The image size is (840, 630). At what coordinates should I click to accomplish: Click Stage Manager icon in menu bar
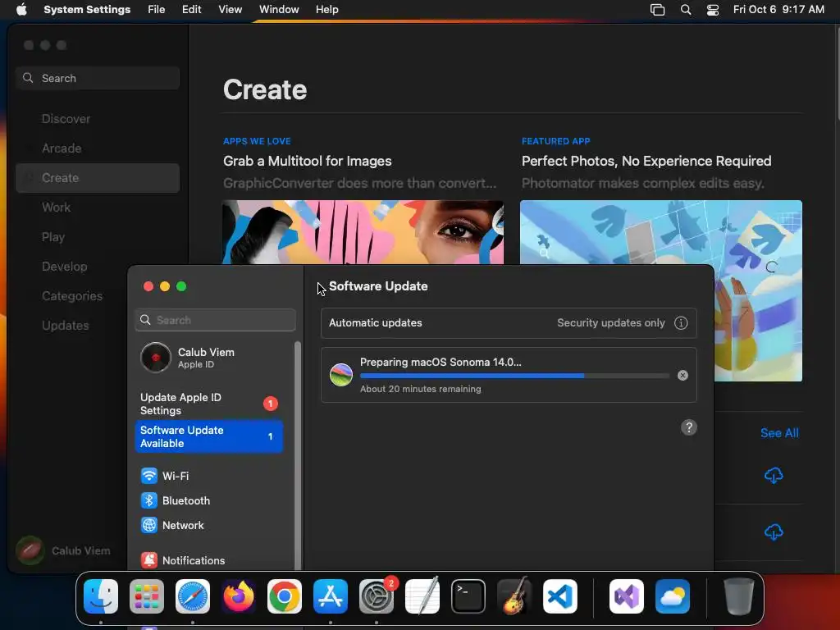point(657,10)
